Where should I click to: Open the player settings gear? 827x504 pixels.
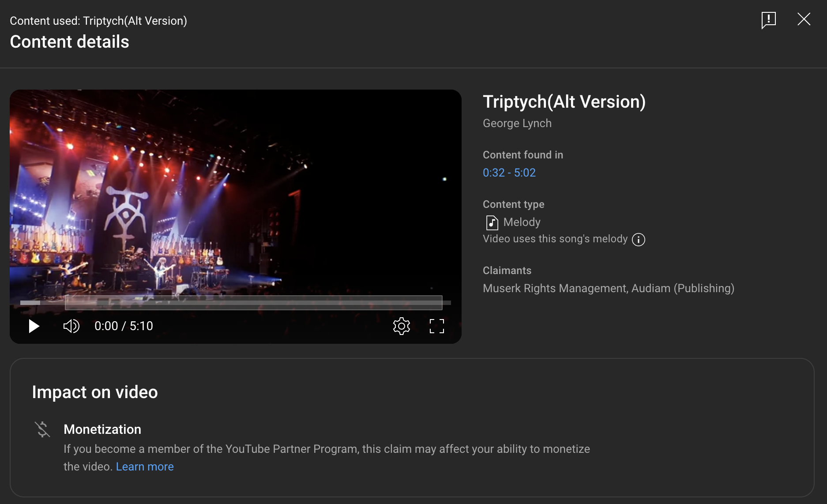(401, 326)
